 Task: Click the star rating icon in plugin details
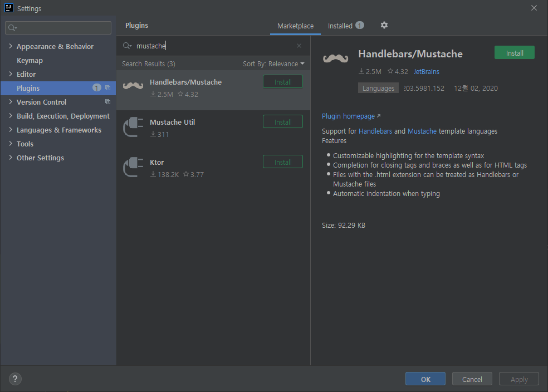coord(390,71)
